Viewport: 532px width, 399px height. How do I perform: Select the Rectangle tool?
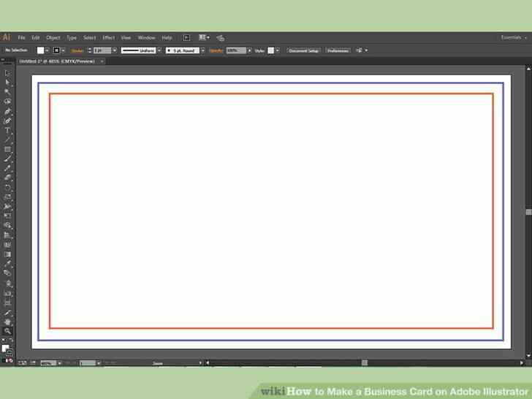click(x=7, y=149)
